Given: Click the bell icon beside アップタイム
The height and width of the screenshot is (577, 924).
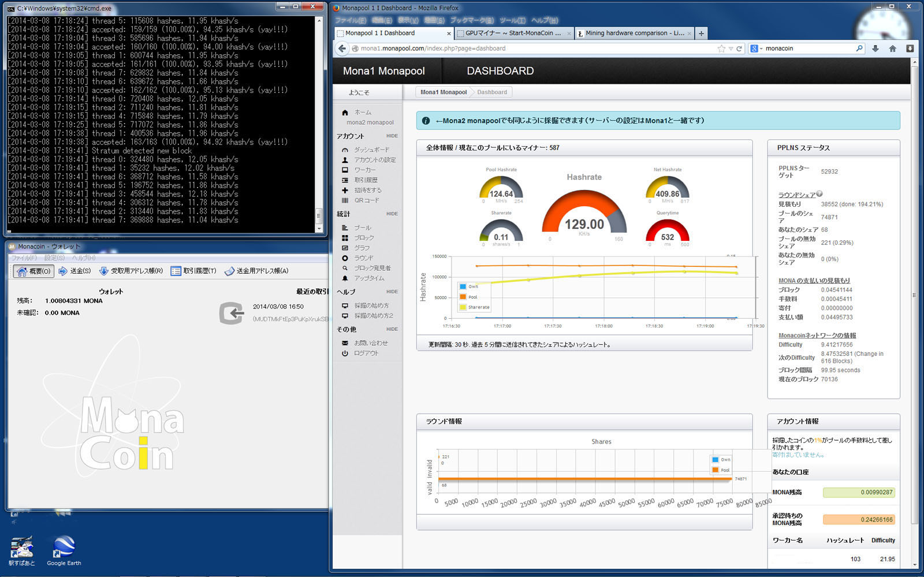Looking at the screenshot, I should point(345,278).
